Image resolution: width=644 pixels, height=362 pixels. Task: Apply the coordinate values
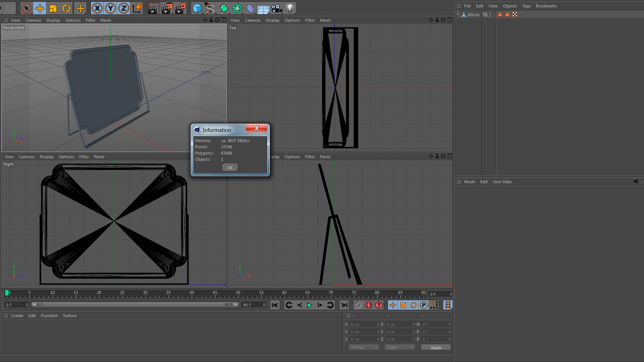tap(436, 348)
